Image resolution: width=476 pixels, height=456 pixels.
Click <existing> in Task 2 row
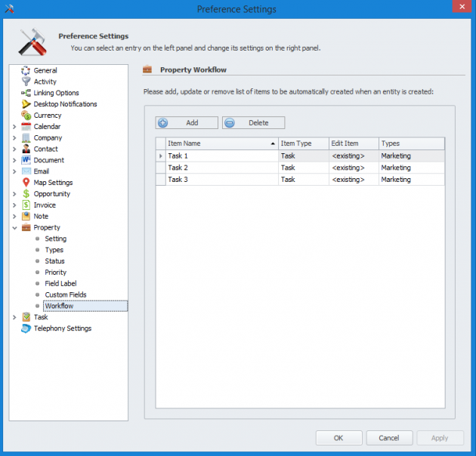coord(348,168)
